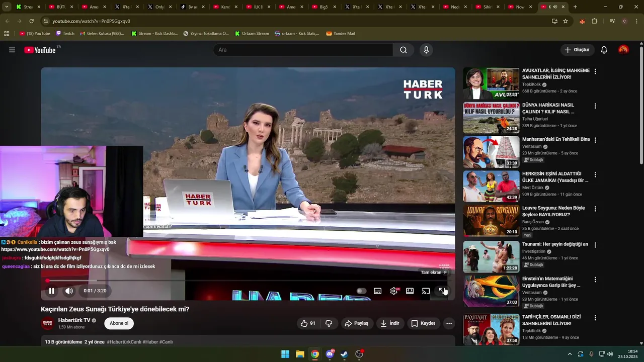Switch to theater mode
644x362 pixels.
410,291
